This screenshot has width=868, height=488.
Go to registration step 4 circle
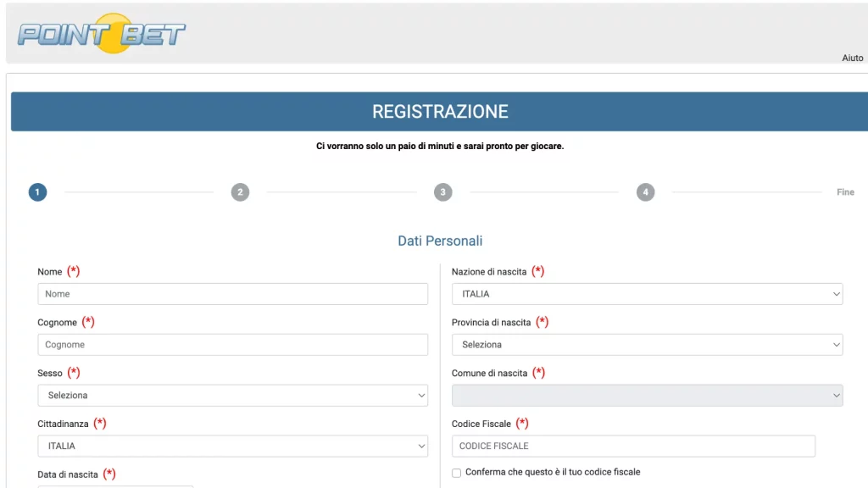(645, 192)
